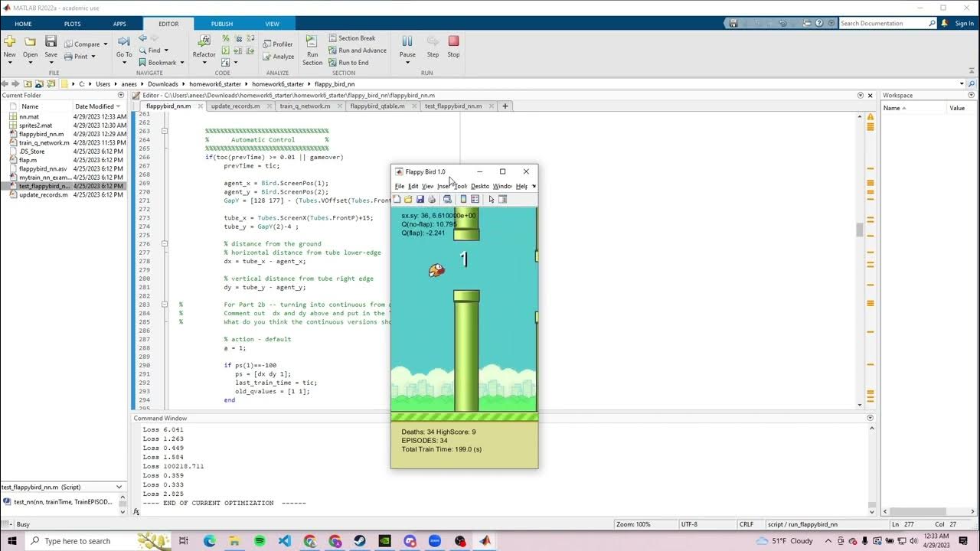The height and width of the screenshot is (551, 980).
Task: Click Insert Colorbar icon in Flappy Bird toolbar
Action: click(x=463, y=200)
